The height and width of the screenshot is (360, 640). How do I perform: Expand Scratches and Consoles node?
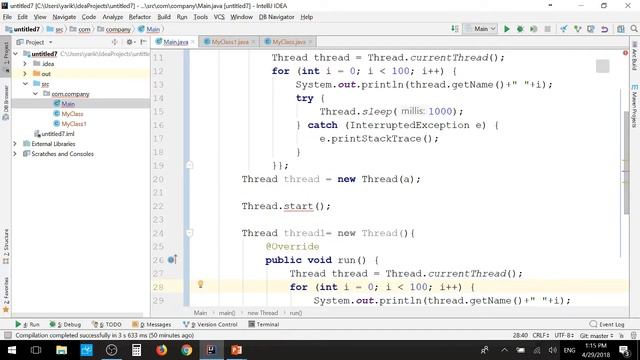15,154
